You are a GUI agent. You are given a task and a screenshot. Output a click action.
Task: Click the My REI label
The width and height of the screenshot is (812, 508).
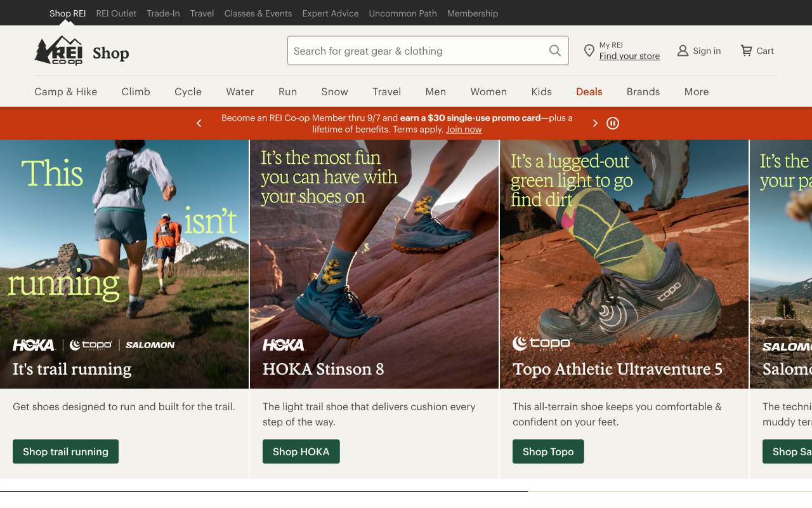611,45
